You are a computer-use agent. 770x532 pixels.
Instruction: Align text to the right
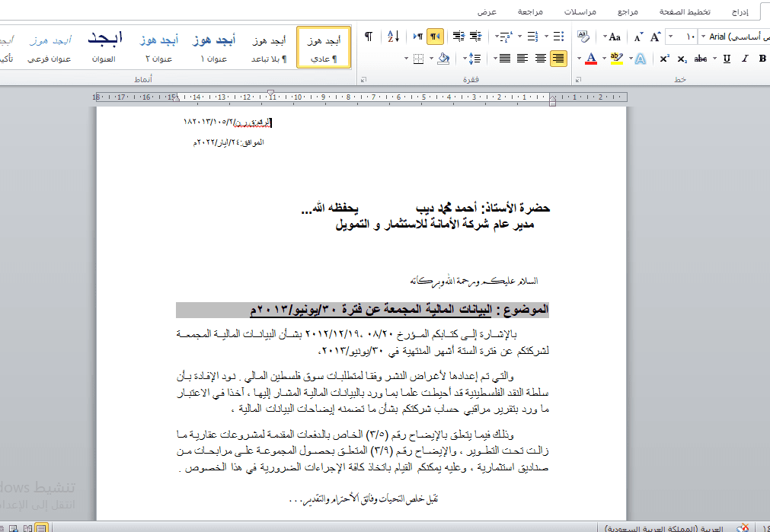point(558,59)
